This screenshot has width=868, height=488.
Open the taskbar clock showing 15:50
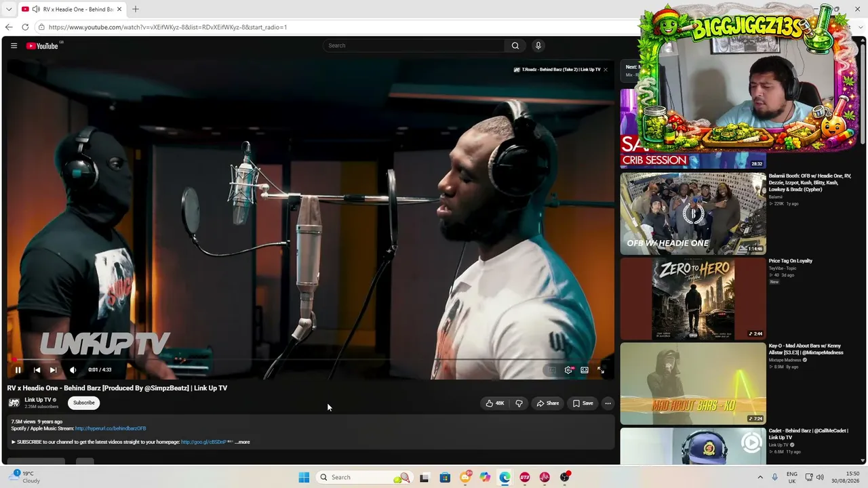[847, 477]
